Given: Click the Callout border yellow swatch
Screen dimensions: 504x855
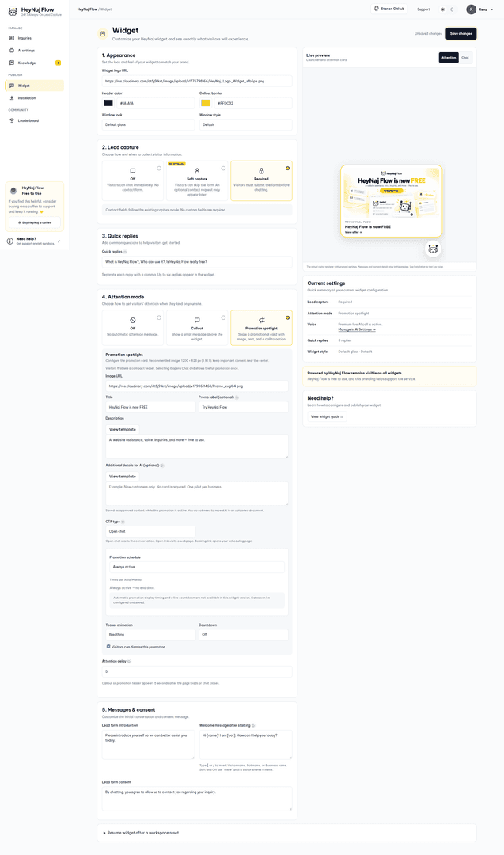Looking at the screenshot, I should pos(206,103).
